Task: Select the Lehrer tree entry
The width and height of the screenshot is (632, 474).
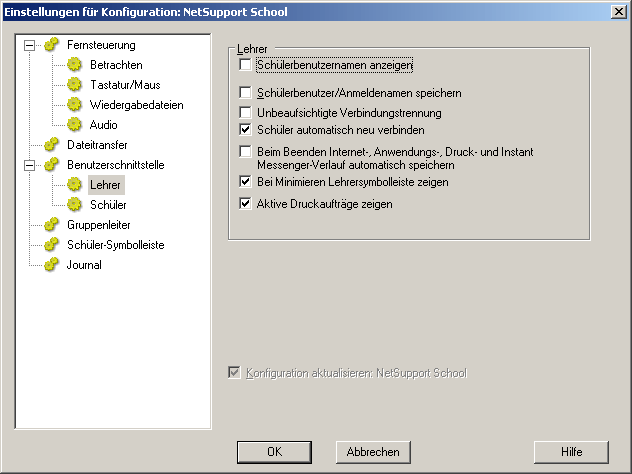Action: point(105,185)
